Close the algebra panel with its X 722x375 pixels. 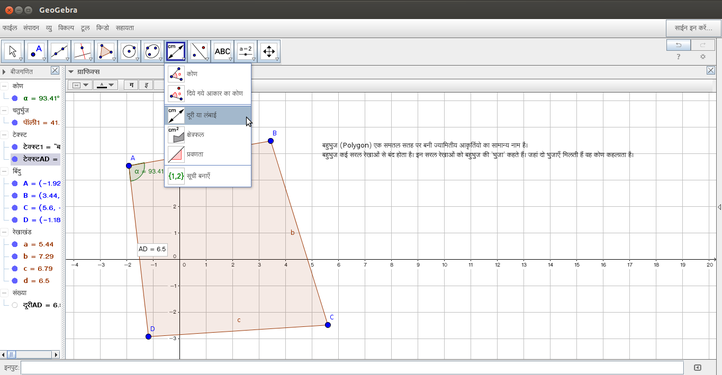coord(55,70)
